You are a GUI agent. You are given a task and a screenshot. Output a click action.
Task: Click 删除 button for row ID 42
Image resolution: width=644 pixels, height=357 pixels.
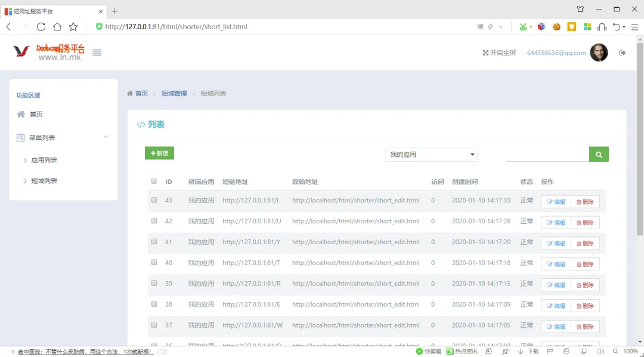coord(585,222)
